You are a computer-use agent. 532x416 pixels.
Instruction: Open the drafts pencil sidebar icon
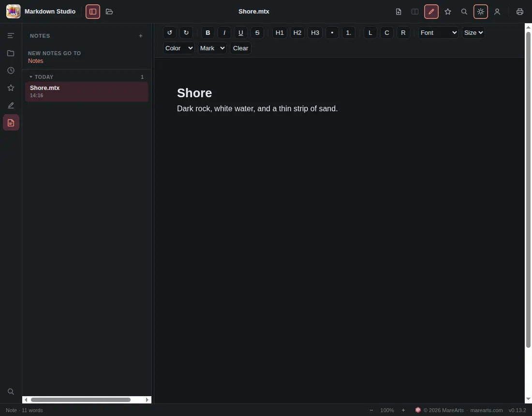11,105
